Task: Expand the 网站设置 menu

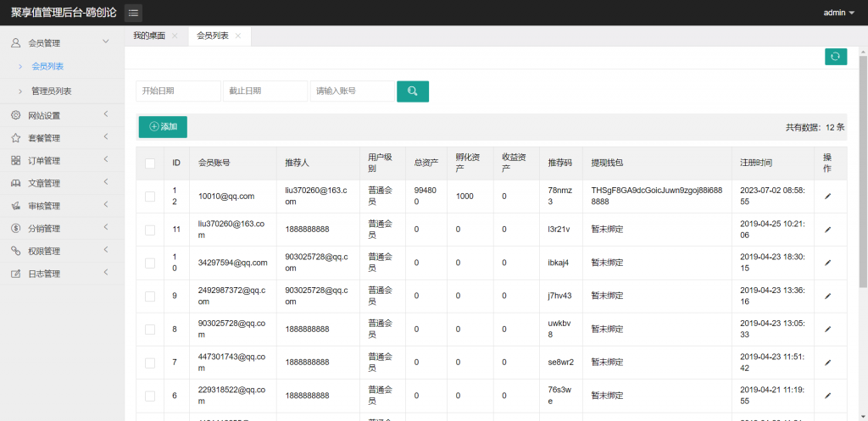Action: 106,114
